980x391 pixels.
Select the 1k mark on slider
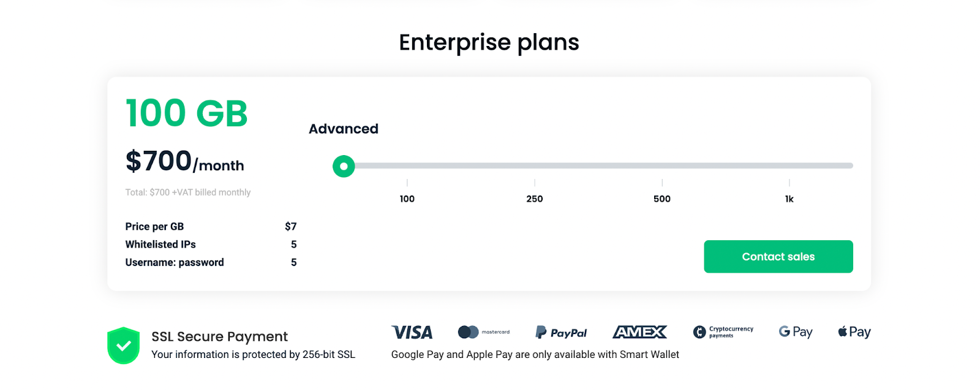[789, 199]
